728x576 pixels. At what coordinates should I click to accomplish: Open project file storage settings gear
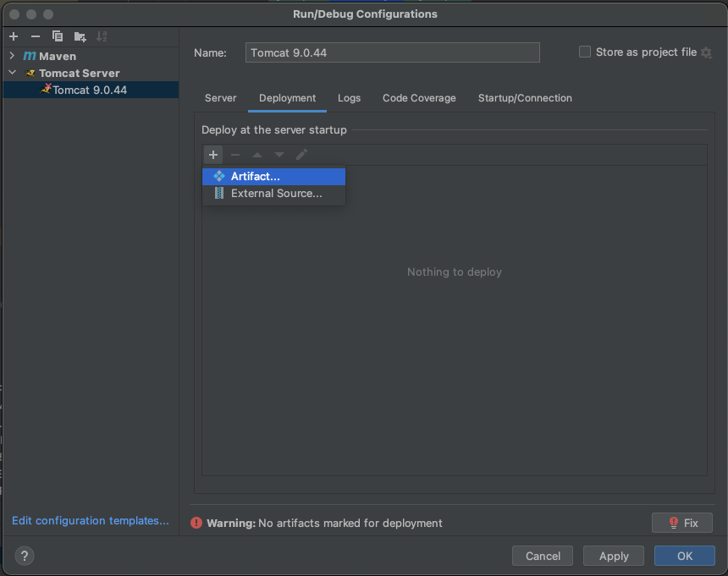[706, 52]
